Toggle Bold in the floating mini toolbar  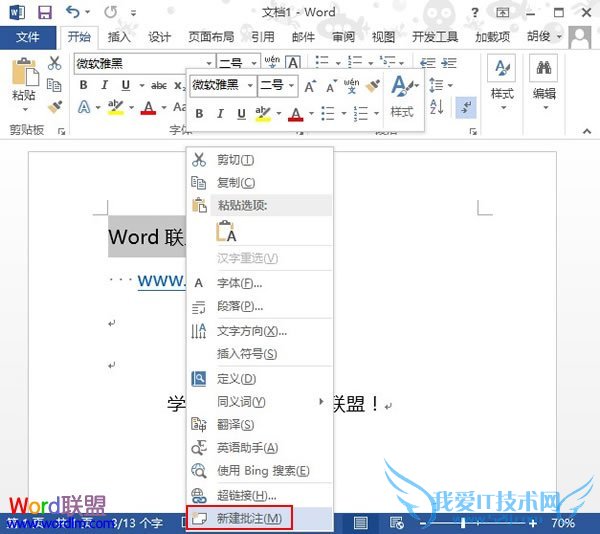tap(199, 114)
